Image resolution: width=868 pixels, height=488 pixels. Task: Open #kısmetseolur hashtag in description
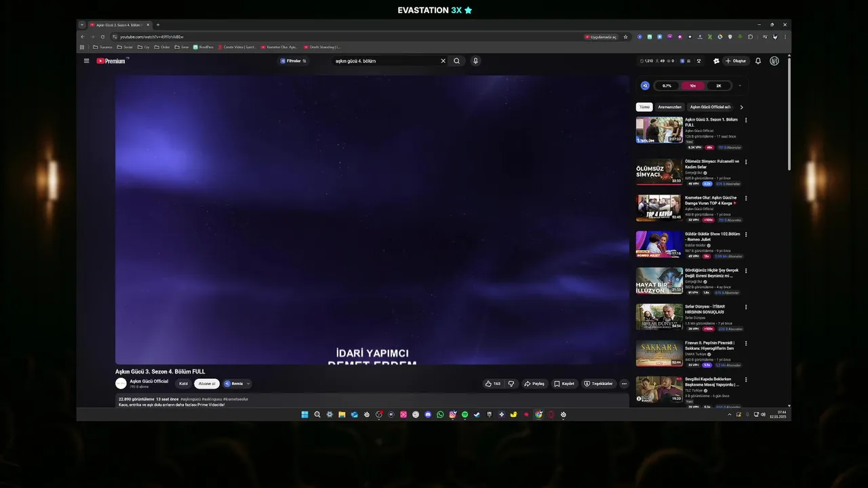(x=235, y=399)
